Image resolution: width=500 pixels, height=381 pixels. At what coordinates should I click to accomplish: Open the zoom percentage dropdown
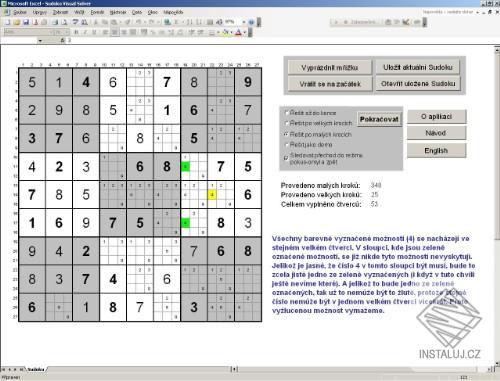(x=244, y=22)
